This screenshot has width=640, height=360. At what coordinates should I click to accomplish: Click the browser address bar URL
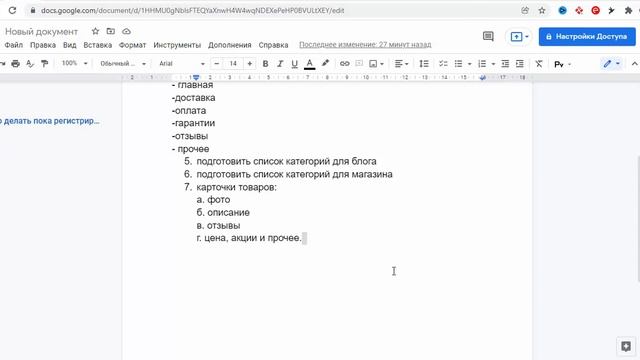pos(193,11)
